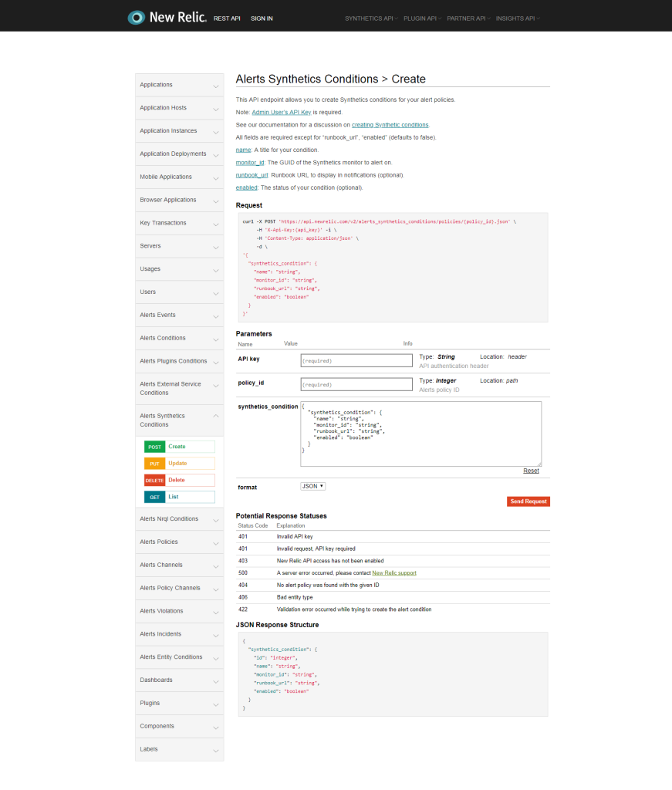Click the policy_id input field
This screenshot has height=790, width=672.
[x=356, y=383]
